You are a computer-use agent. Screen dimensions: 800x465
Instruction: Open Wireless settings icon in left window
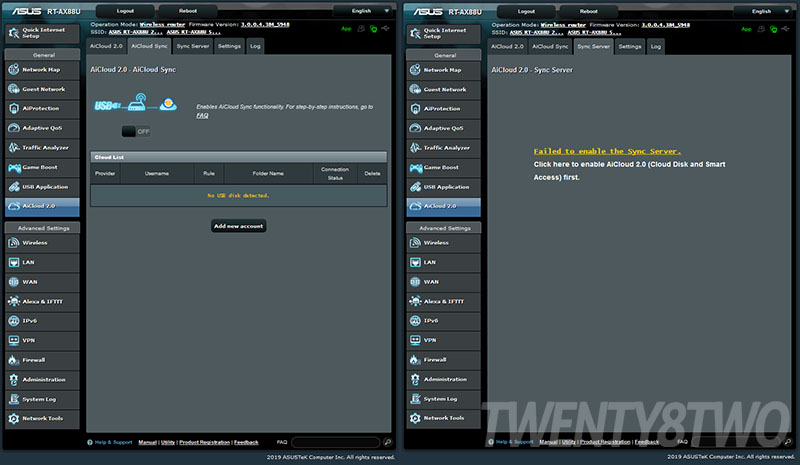[14, 242]
